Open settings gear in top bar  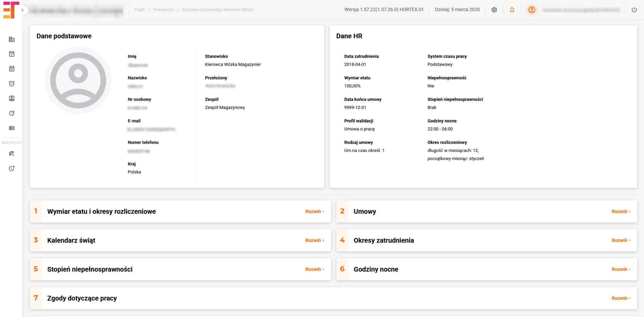(x=494, y=10)
